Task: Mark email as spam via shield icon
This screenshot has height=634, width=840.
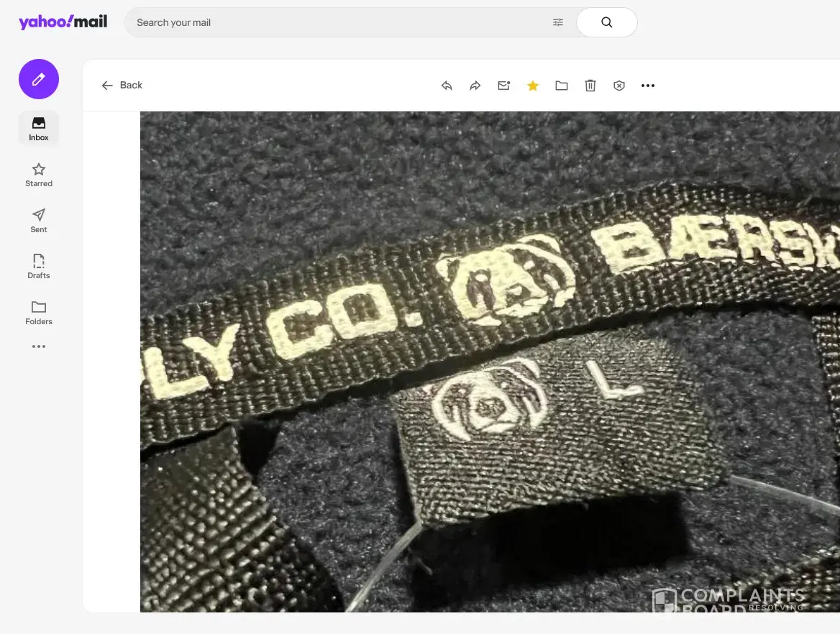Action: [x=619, y=86]
